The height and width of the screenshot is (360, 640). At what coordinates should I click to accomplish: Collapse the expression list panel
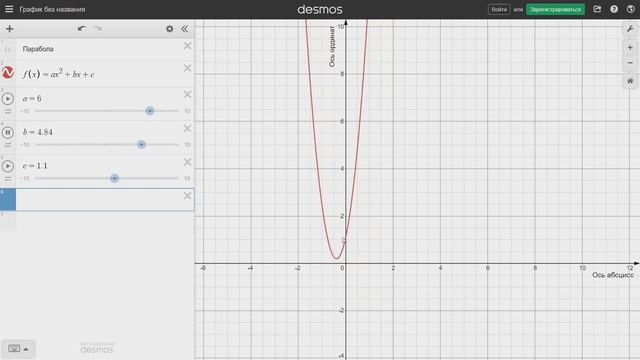pyautogui.click(x=184, y=29)
